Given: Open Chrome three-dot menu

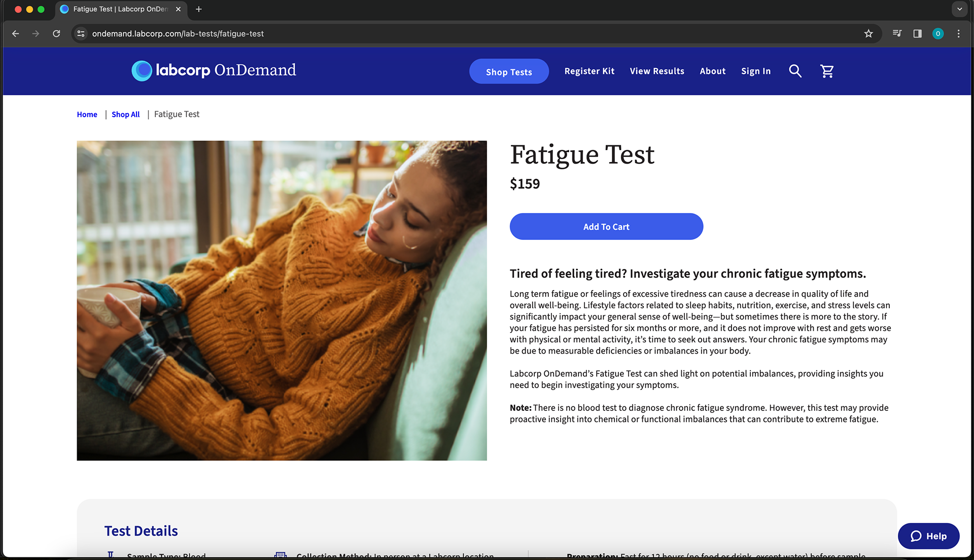Looking at the screenshot, I should click(958, 33).
